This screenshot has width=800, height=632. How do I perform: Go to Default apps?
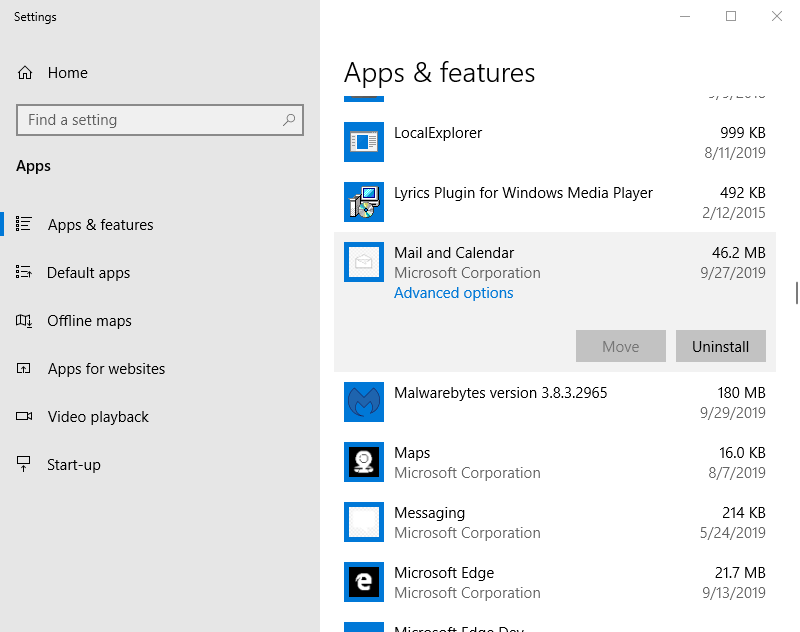point(88,273)
